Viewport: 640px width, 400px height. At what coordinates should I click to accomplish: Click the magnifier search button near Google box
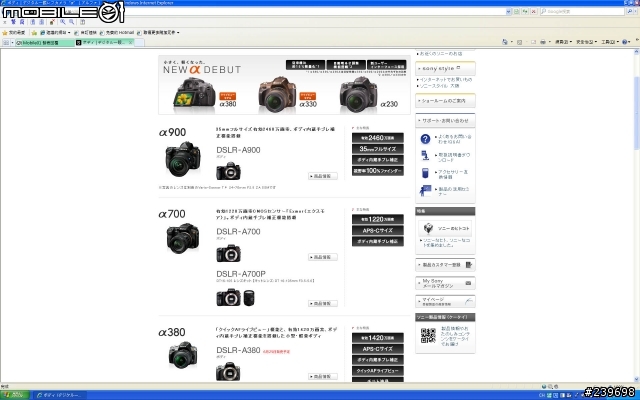[629, 11]
